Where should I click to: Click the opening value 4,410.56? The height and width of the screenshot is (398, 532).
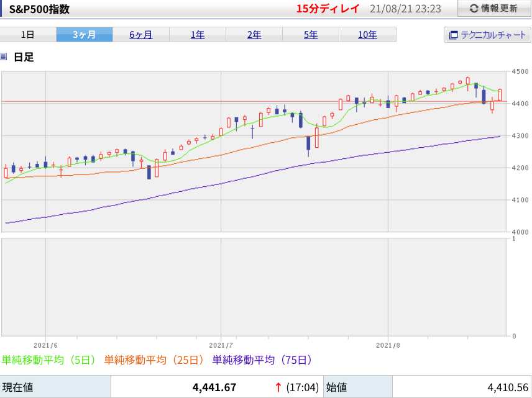point(508,387)
